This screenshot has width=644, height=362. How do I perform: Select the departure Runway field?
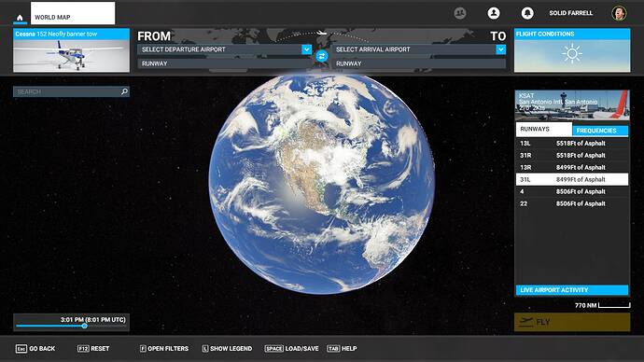(225, 63)
